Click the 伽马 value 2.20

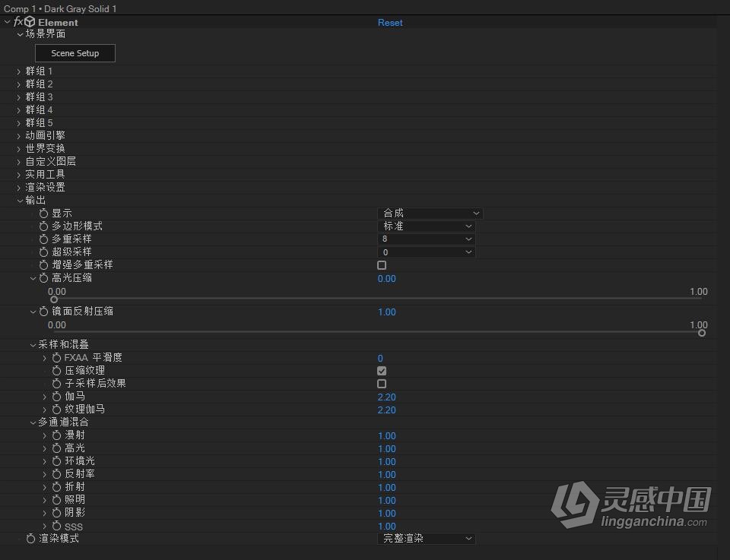(386, 397)
